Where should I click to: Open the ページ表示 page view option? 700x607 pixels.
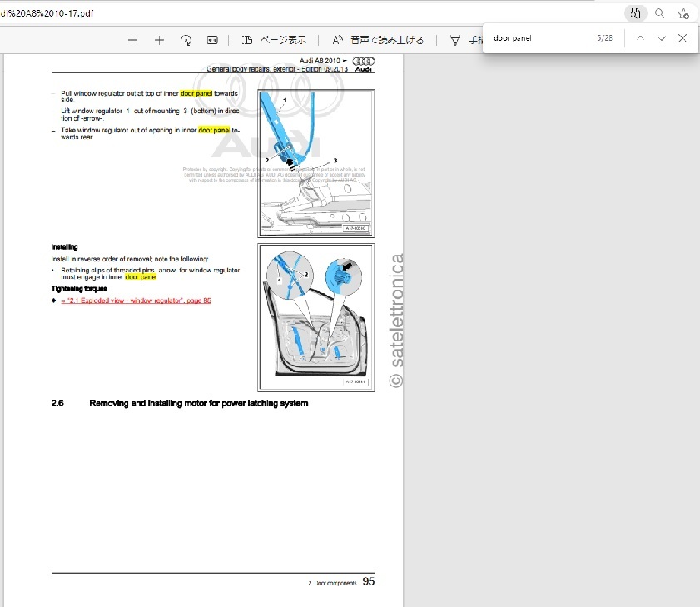coord(274,40)
